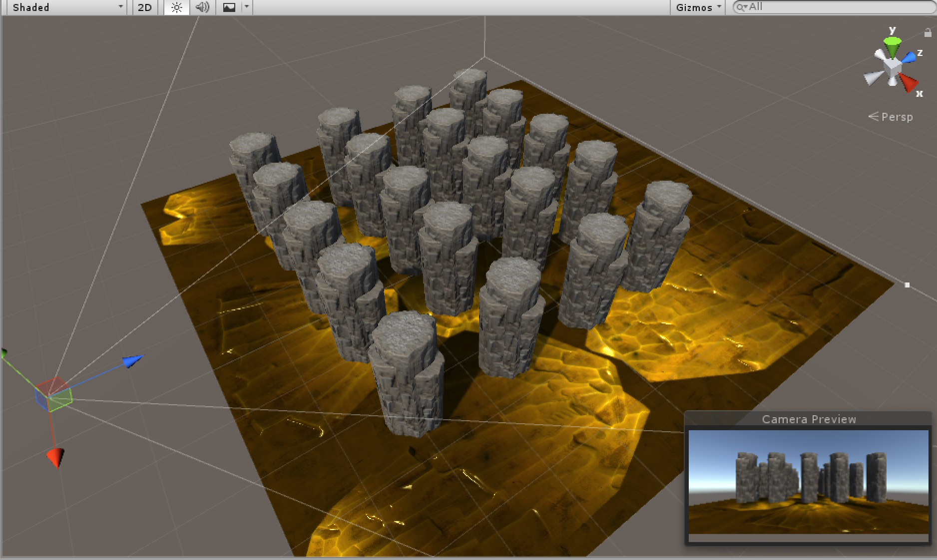Click the green Y cone on the orientation gizmo

pyautogui.click(x=892, y=44)
